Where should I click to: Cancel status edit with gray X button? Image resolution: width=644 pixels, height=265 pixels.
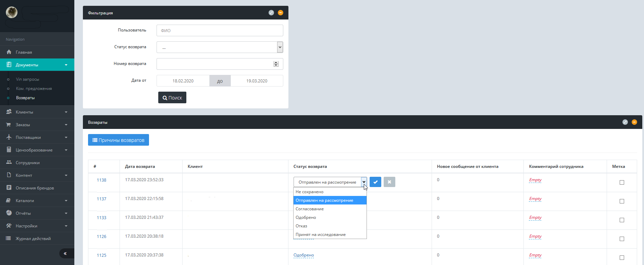(389, 182)
